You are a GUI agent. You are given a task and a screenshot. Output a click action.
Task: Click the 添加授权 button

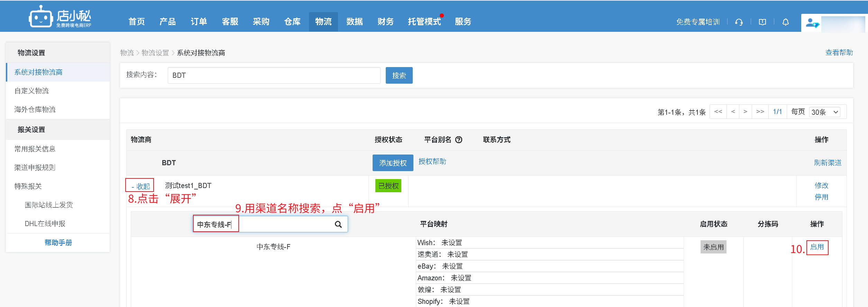pos(393,163)
